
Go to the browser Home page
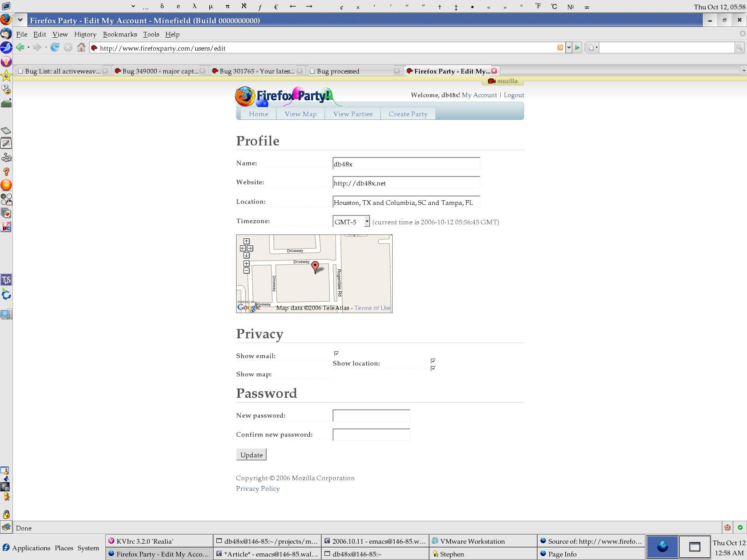click(81, 47)
